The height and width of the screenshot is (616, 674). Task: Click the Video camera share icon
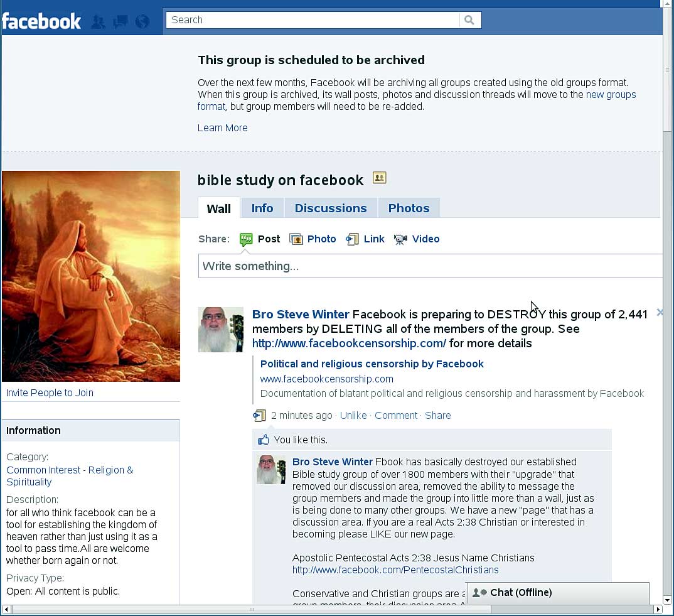(400, 239)
